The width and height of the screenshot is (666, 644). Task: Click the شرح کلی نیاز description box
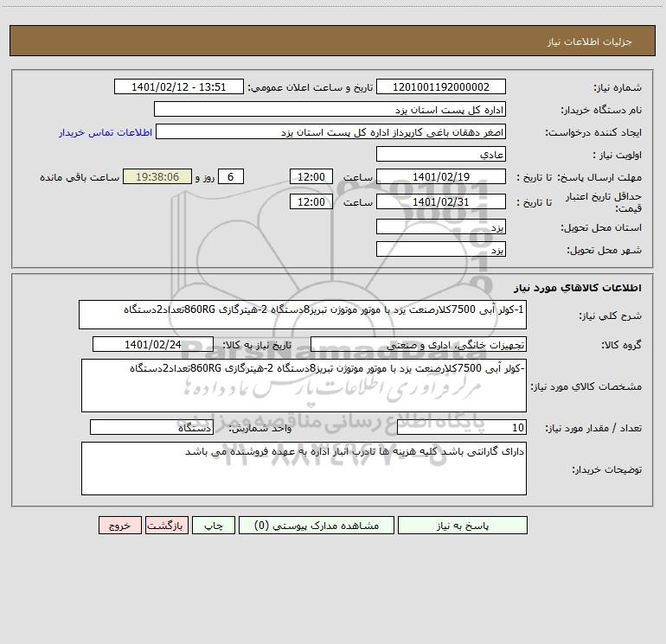[303, 315]
